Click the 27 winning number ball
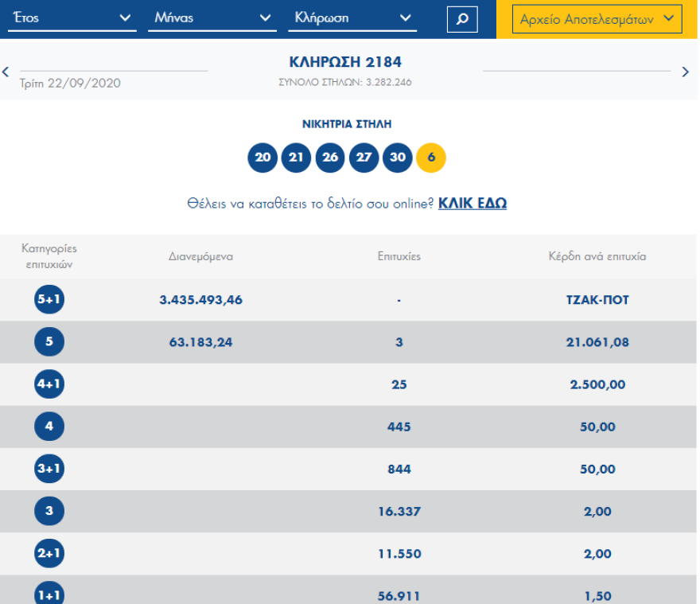Viewport: 700px width, 604px height. [364, 158]
